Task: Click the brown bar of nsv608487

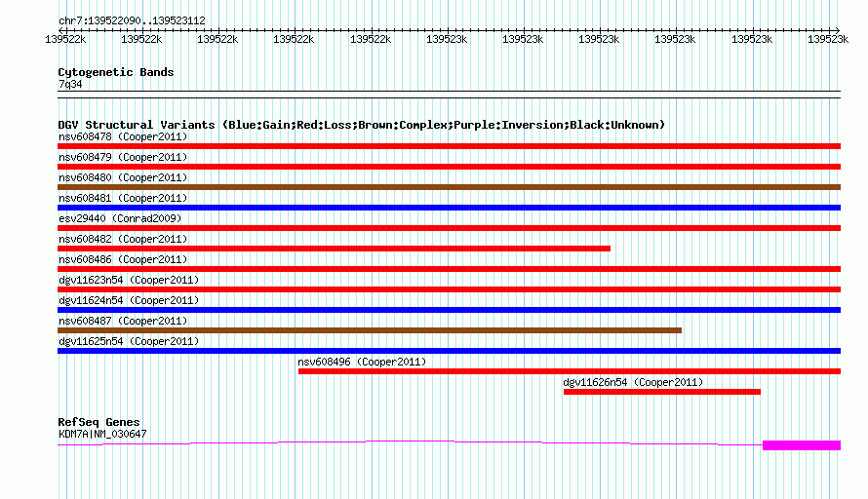Action: pyautogui.click(x=370, y=330)
